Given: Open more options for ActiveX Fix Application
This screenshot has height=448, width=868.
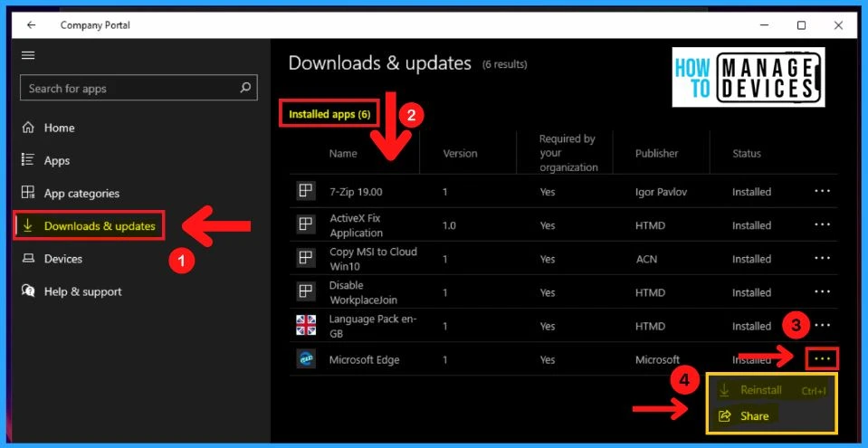Looking at the screenshot, I should coord(823,224).
